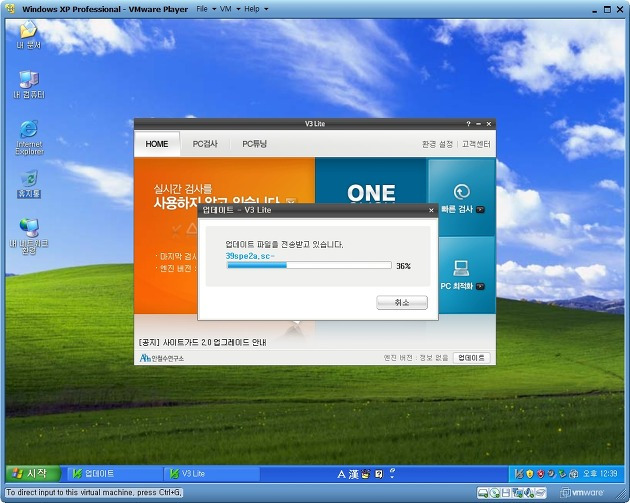
Task: Select the HOME tab in V3 Lite
Action: pos(157,144)
